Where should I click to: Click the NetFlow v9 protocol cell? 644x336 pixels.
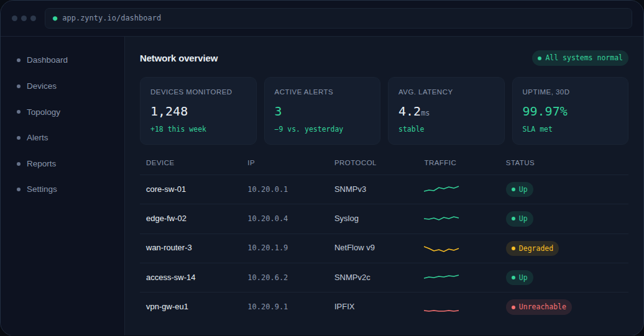tap(354, 248)
